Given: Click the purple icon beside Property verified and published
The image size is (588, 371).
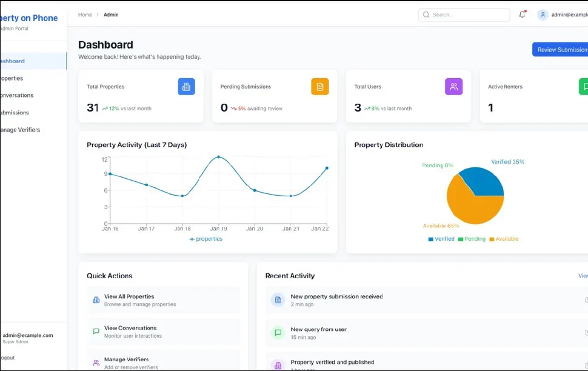Looking at the screenshot, I should (x=278, y=365).
